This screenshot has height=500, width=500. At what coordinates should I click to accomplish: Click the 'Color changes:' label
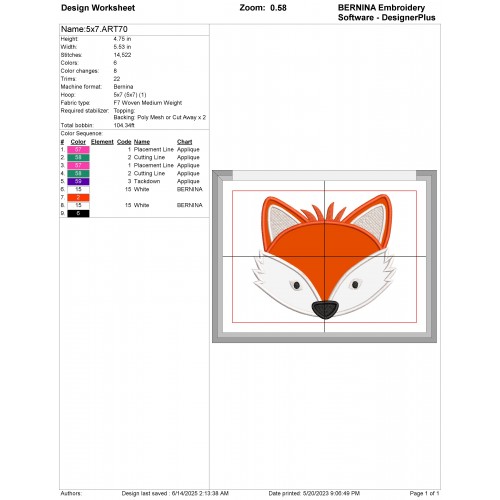80,71
